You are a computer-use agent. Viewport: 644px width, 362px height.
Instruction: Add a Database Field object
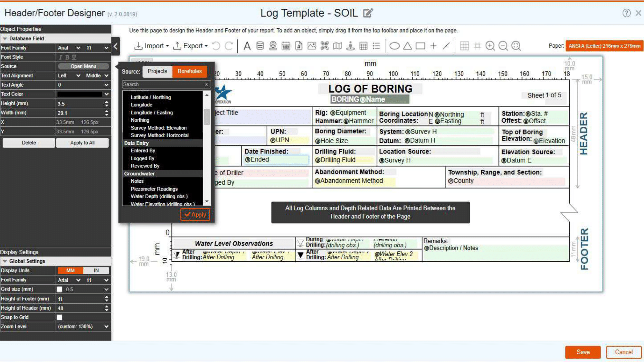[x=260, y=46]
